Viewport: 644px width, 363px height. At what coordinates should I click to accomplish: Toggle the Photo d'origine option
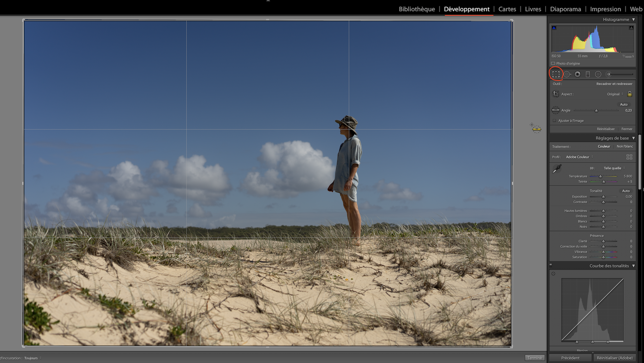[553, 64]
